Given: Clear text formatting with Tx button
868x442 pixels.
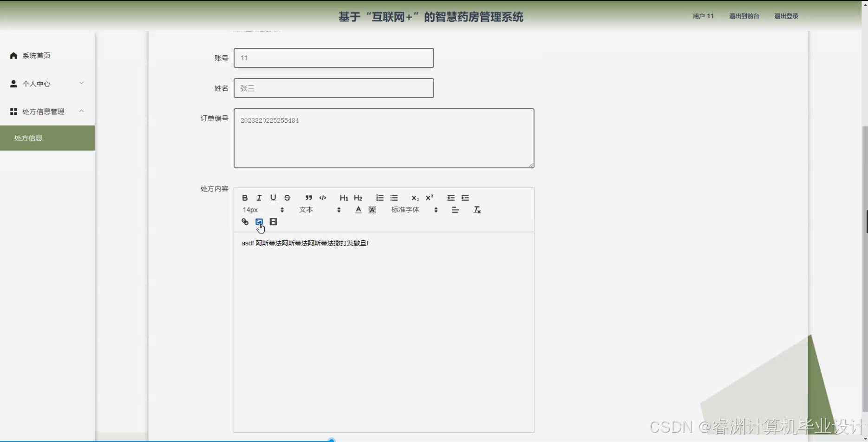Looking at the screenshot, I should coord(477,210).
